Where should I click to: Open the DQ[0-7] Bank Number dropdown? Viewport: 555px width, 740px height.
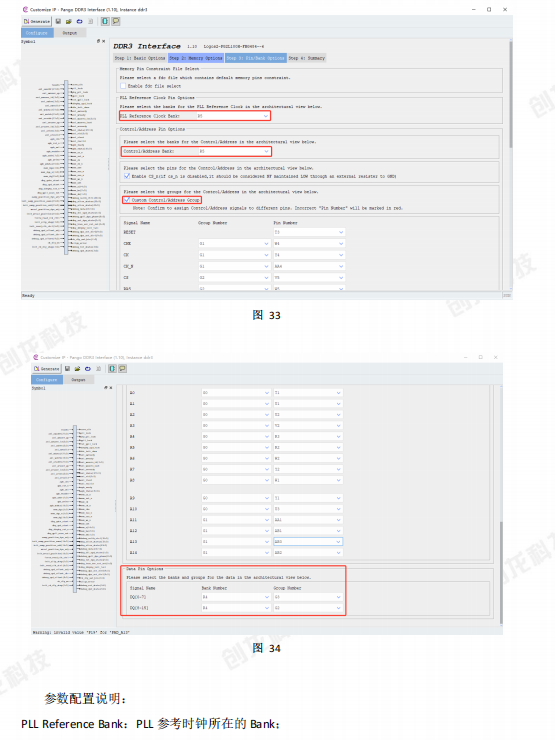point(235,597)
